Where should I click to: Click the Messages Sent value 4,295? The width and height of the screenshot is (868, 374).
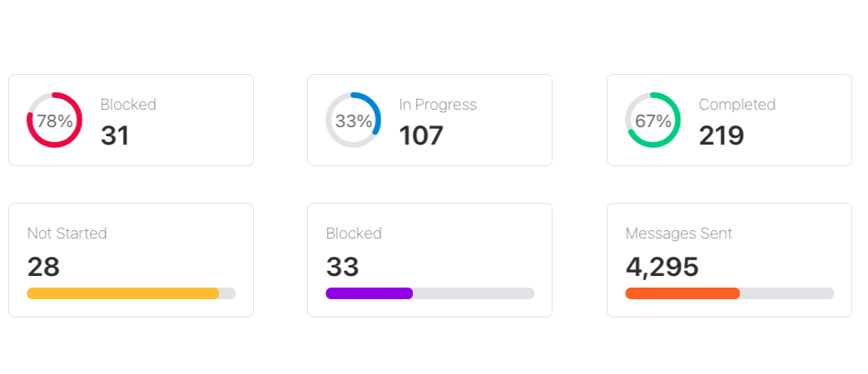[662, 267]
